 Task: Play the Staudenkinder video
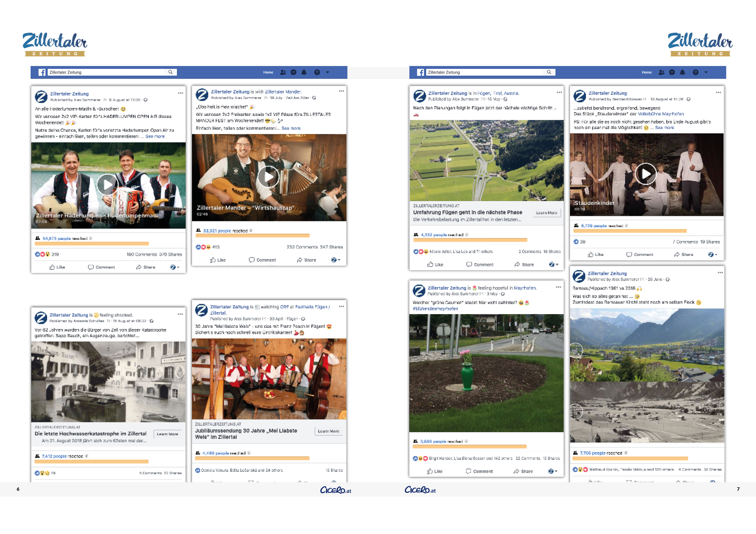(646, 174)
